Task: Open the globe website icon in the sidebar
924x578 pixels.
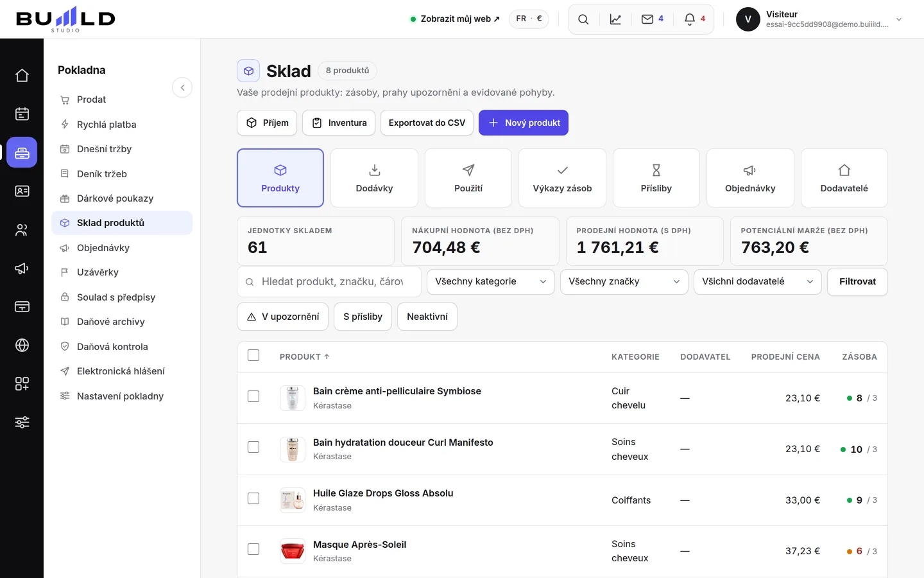Action: (x=22, y=346)
